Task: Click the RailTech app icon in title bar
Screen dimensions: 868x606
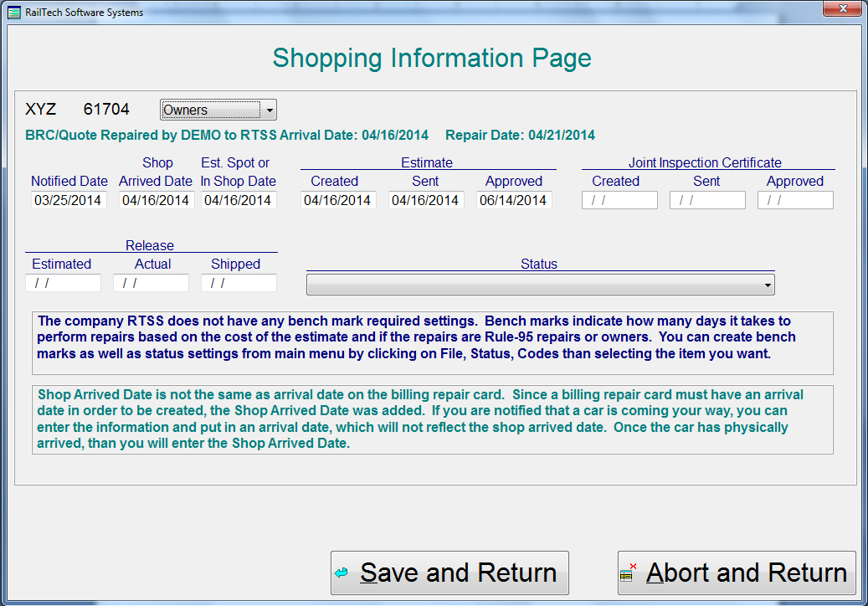Action: 13,13
